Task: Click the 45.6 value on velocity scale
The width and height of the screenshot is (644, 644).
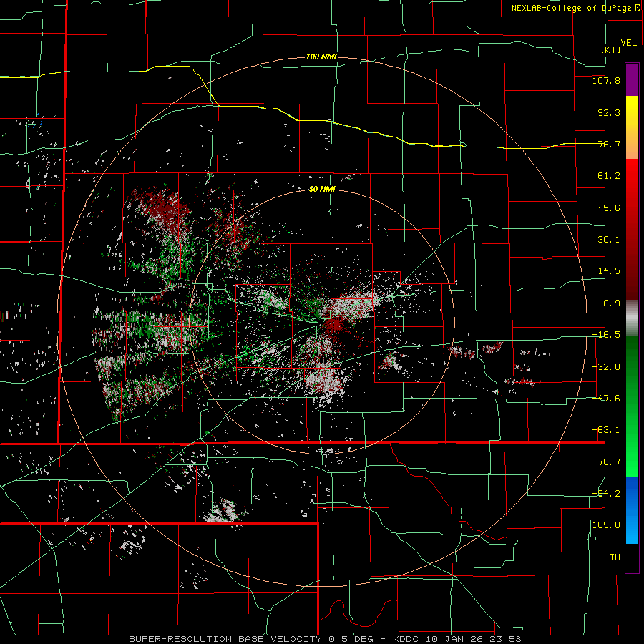Action: click(609, 208)
